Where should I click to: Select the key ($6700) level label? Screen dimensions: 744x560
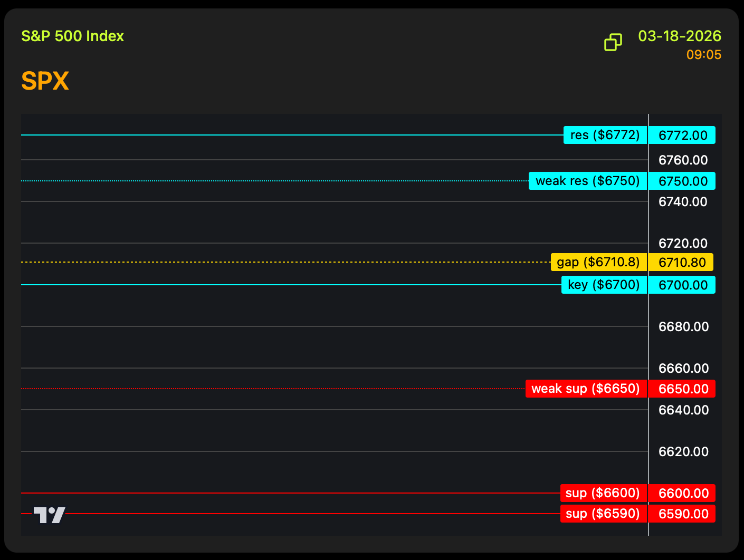pyautogui.click(x=604, y=285)
